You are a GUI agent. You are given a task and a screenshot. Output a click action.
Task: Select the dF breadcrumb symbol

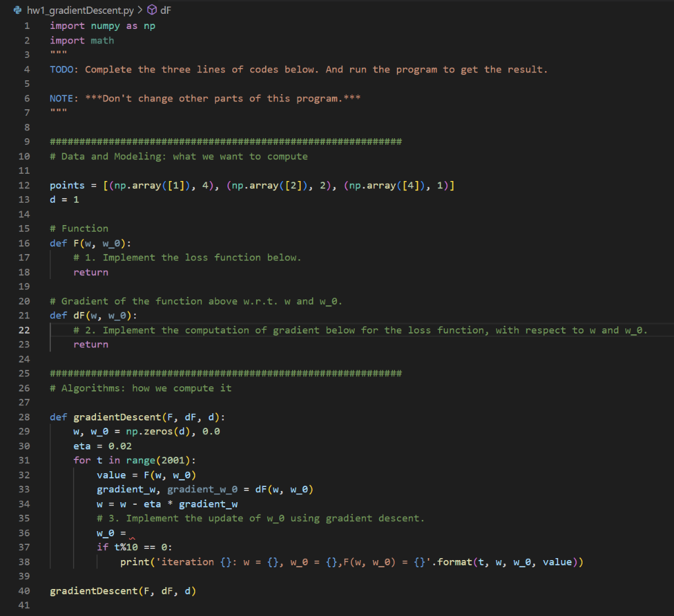coord(166,11)
